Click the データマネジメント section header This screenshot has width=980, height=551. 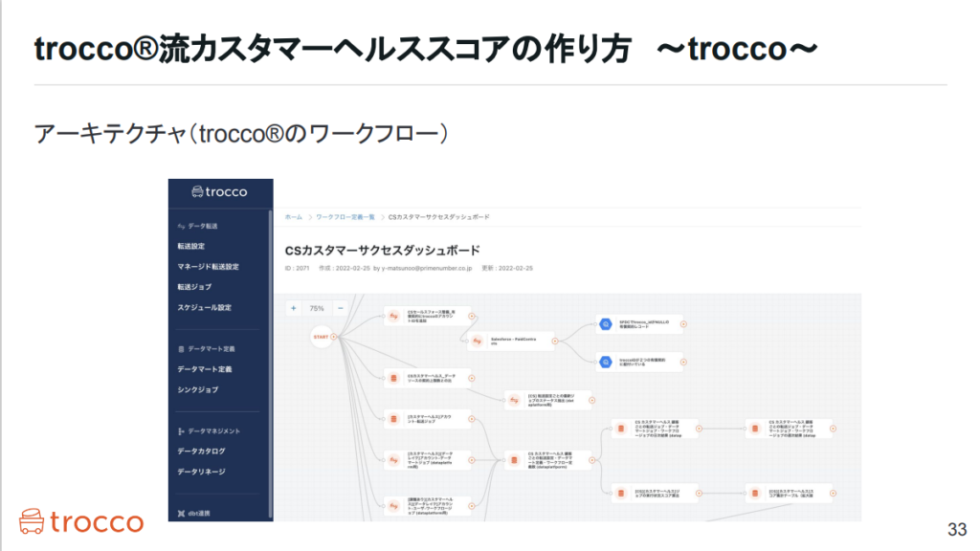(209, 431)
